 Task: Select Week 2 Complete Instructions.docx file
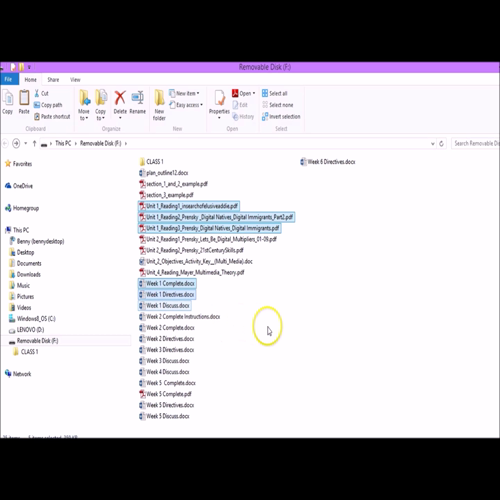pos(180,317)
